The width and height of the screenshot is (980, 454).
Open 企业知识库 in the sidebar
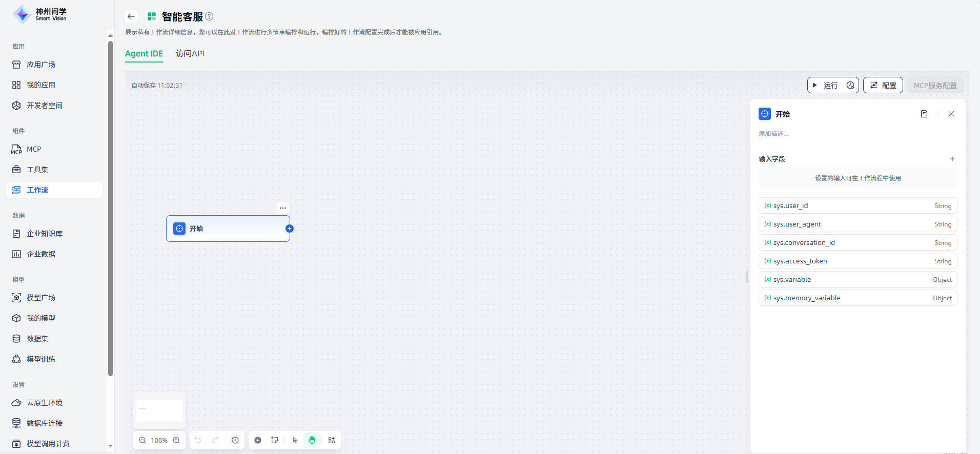pos(45,234)
